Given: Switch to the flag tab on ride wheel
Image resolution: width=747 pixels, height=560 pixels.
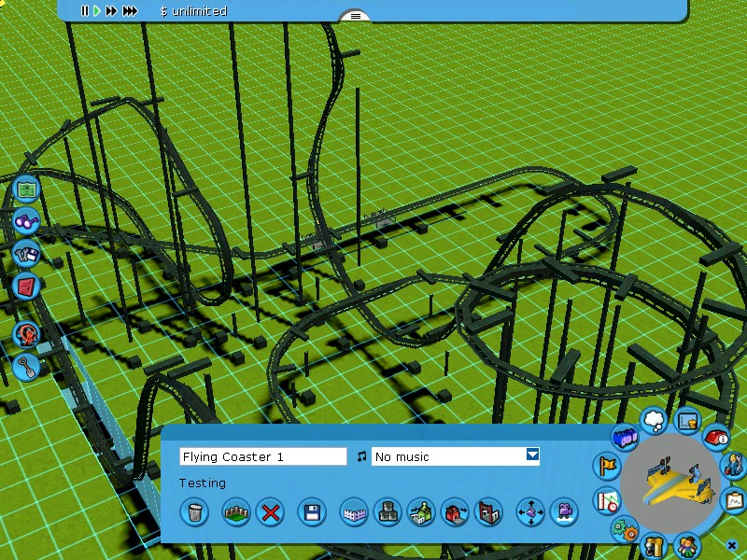Looking at the screenshot, I should click(x=608, y=466).
